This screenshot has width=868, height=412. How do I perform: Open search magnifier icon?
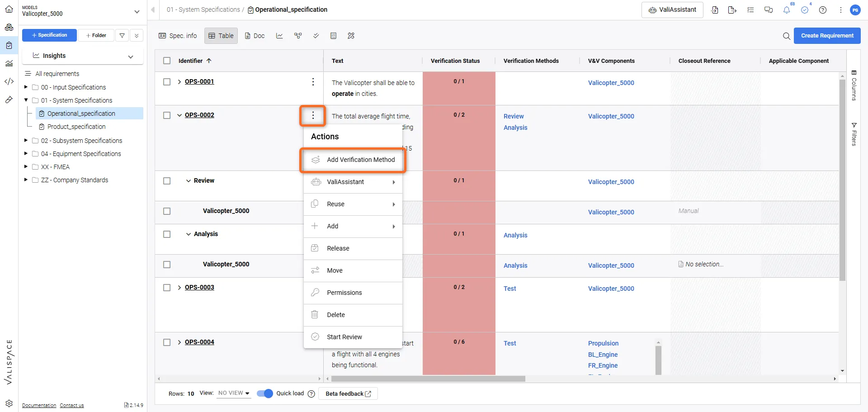[787, 36]
